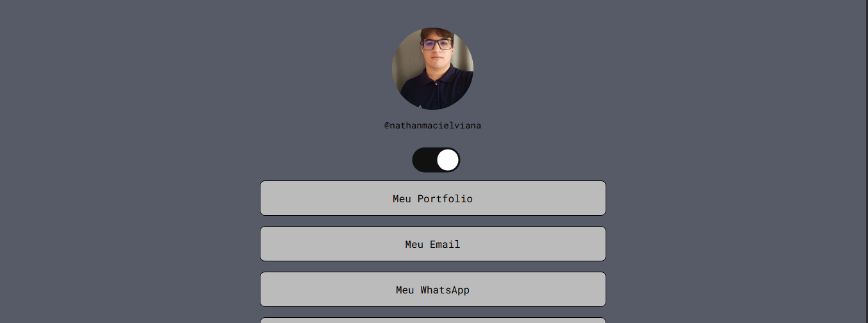Click the @nathanmacielviana username text
The image size is (868, 323).
[x=432, y=126]
